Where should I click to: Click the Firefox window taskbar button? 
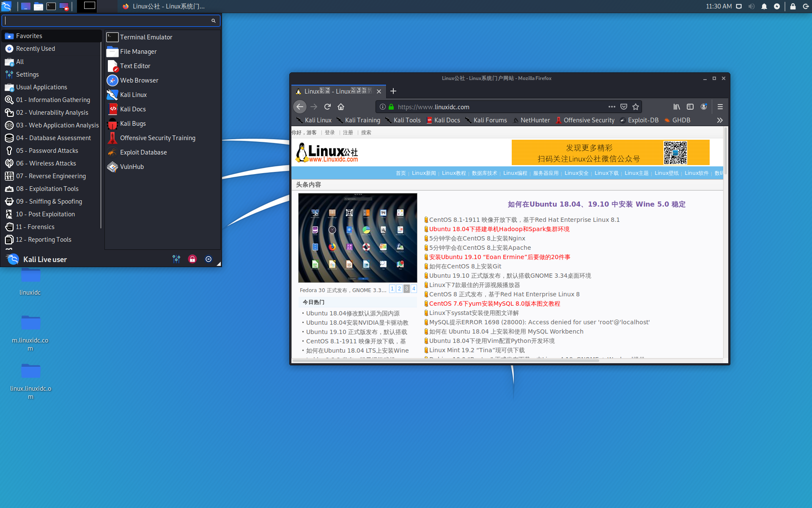pyautogui.click(x=163, y=6)
